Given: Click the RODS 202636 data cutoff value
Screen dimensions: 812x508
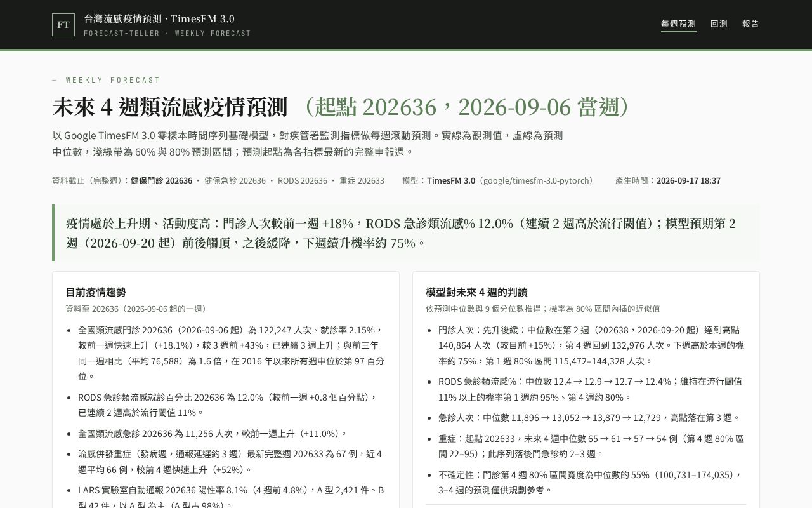Looking at the screenshot, I should pos(303,180).
